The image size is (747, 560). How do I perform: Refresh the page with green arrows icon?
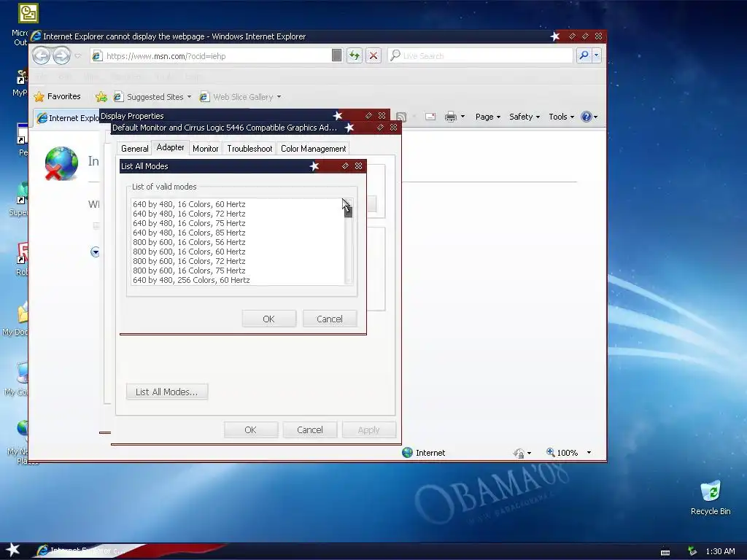pos(355,55)
